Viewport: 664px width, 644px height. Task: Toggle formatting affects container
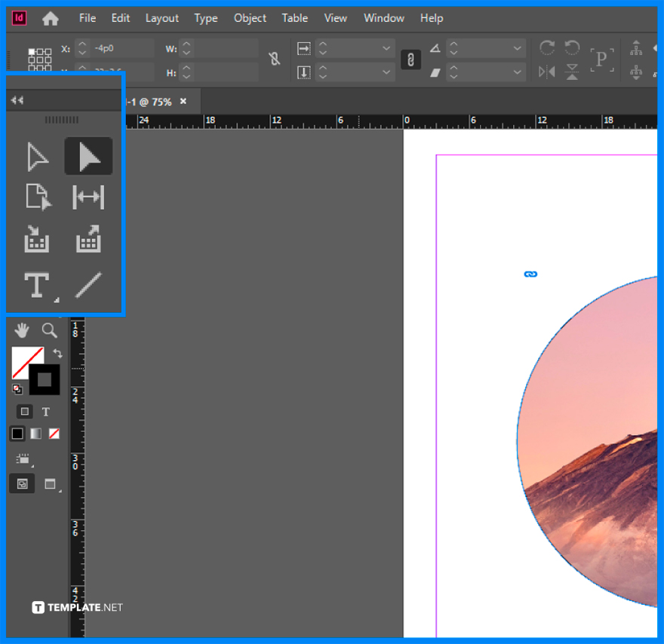[x=24, y=411]
